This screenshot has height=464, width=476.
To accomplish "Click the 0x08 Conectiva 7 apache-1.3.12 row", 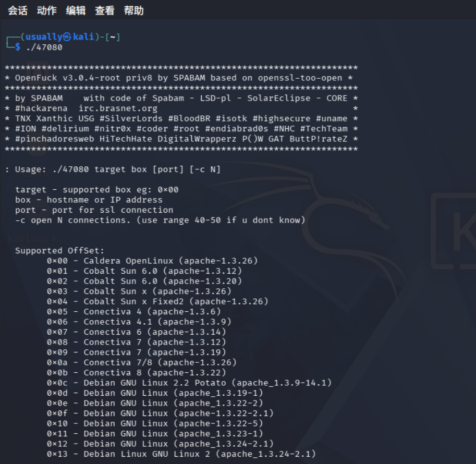I will 137,342.
